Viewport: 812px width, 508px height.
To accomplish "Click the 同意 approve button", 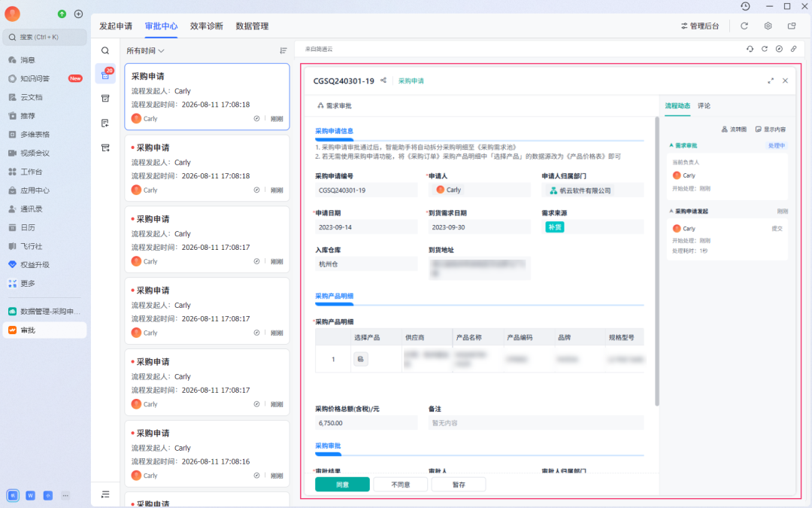I will pyautogui.click(x=342, y=485).
